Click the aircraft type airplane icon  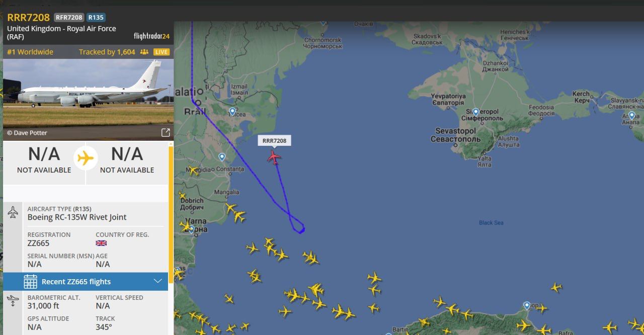coord(13,212)
